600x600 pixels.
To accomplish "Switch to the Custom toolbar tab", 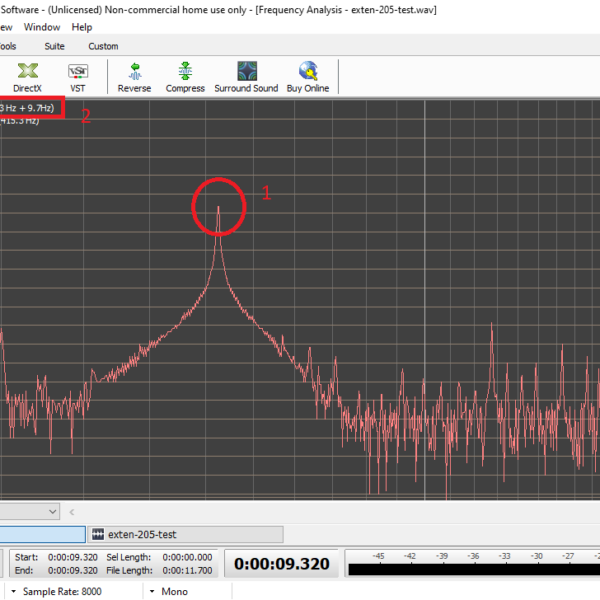I will click(x=103, y=46).
